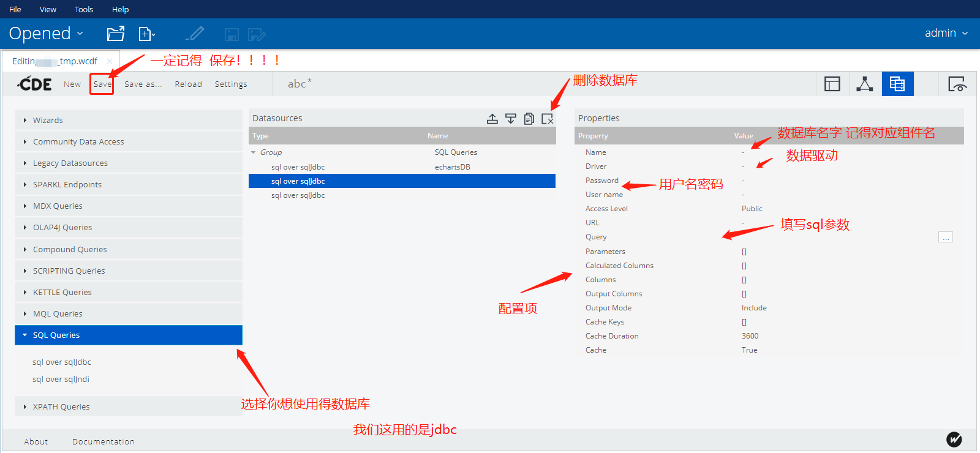The image size is (980, 453).
Task: Select the last sql over sqlJdbc row
Action: [402, 195]
